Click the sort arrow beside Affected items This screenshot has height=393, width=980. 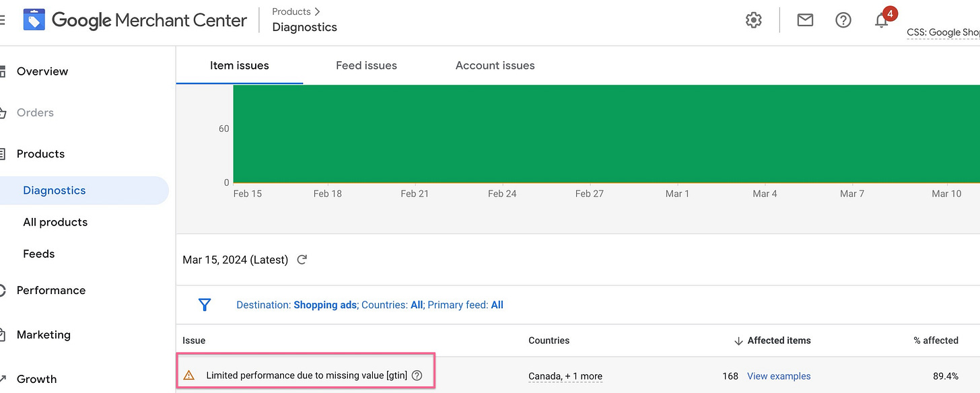click(738, 341)
